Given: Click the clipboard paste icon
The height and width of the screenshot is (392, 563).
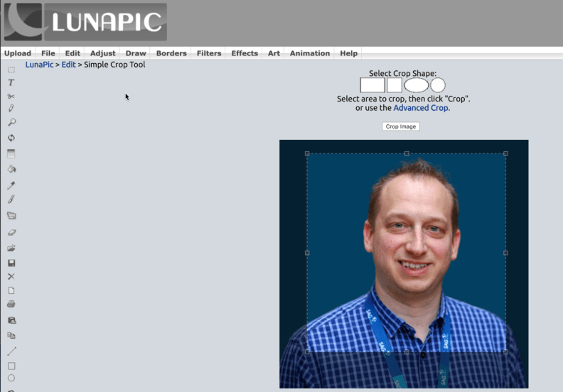Looking at the screenshot, I should [x=11, y=320].
